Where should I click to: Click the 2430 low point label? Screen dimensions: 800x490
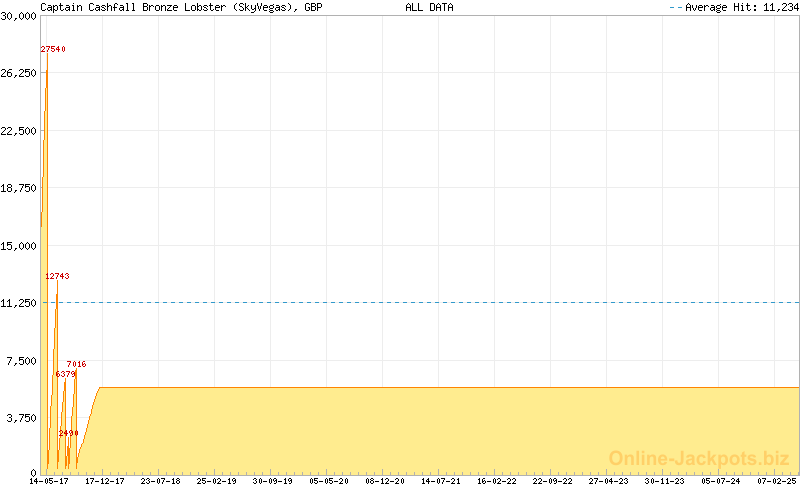point(68,433)
